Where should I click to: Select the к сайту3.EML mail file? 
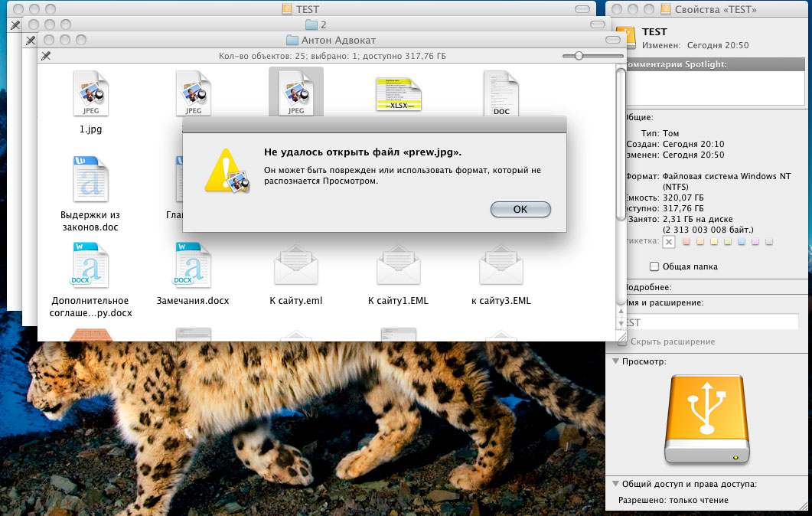coord(501,266)
